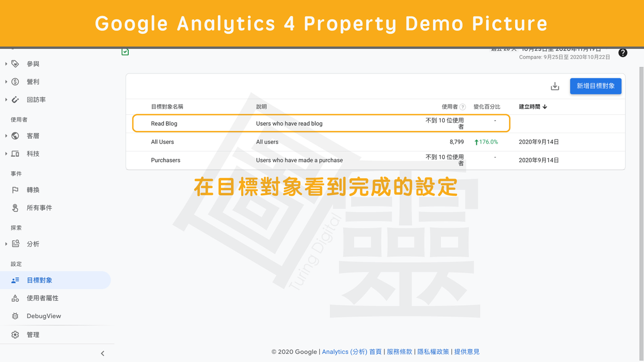Collapse the sidebar with the left chevron
This screenshot has height=362, width=644.
pyautogui.click(x=103, y=353)
